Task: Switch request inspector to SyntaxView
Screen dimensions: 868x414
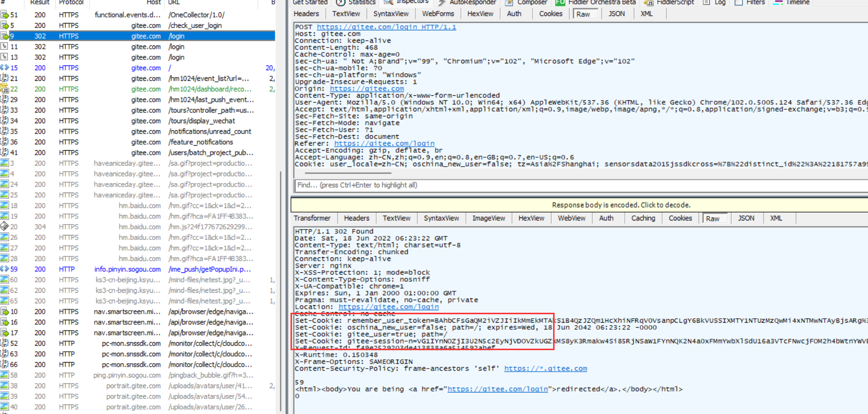Action: 391,14
